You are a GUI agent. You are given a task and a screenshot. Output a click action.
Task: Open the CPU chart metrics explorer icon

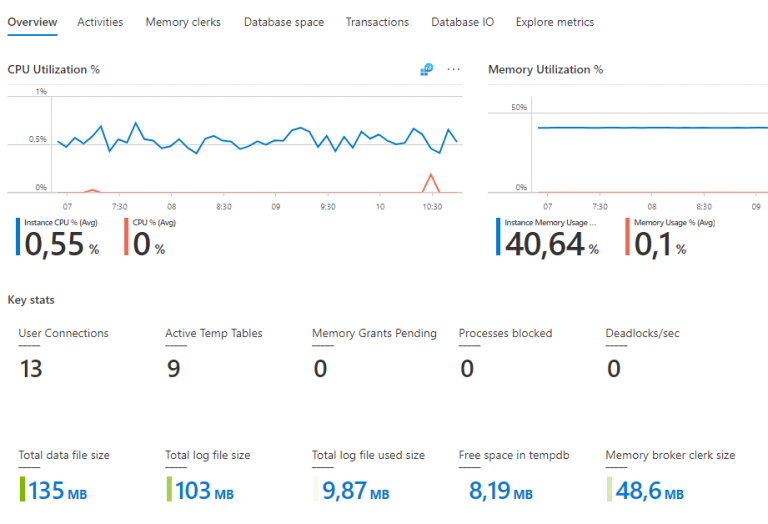tap(427, 69)
